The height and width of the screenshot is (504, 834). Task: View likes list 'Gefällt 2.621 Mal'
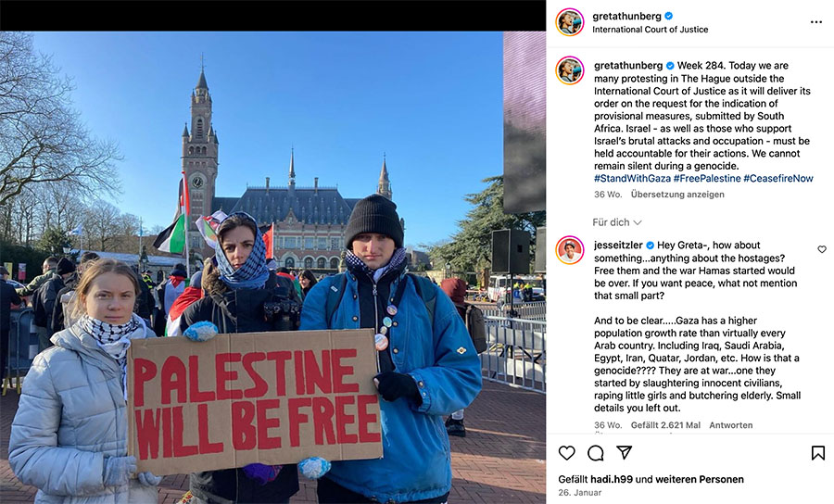665,425
